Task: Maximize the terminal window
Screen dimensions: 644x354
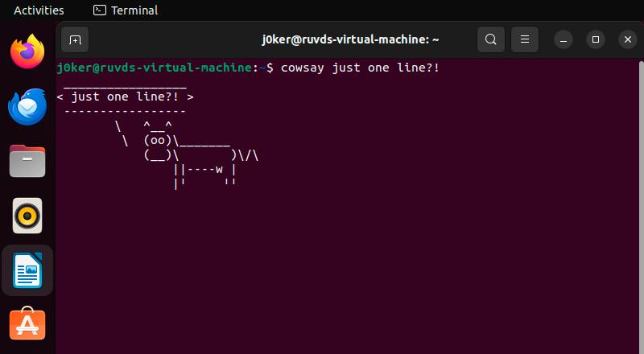Action: (x=596, y=39)
